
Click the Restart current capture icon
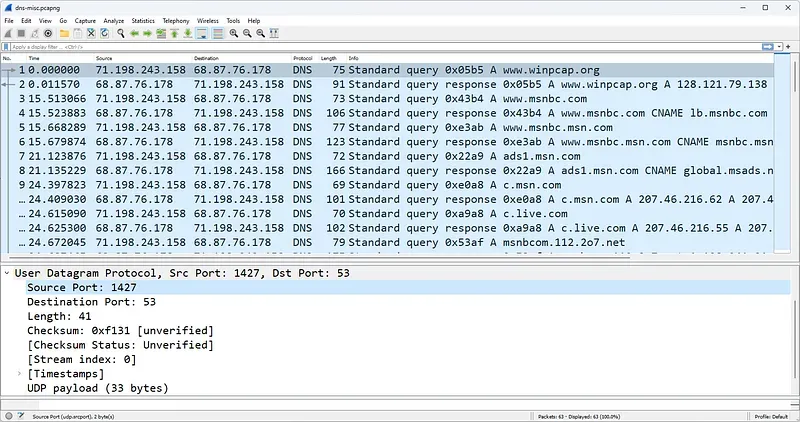(x=35, y=33)
